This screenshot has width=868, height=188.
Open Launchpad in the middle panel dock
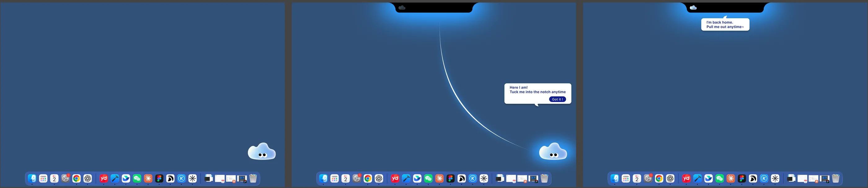pyautogui.click(x=334, y=178)
